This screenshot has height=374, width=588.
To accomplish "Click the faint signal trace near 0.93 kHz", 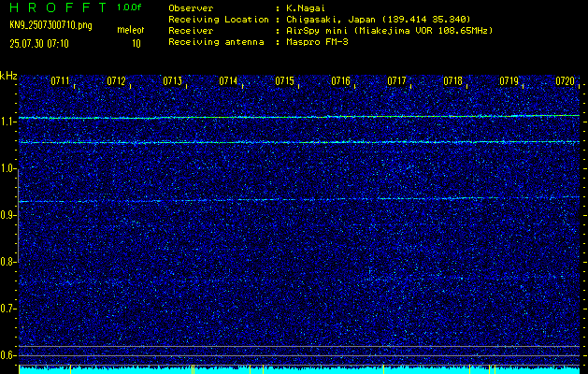I will [x=299, y=199].
